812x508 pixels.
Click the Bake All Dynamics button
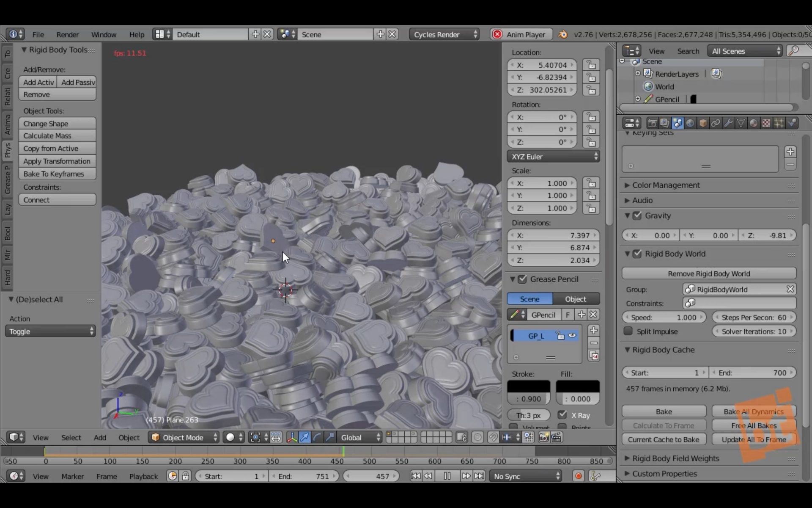tap(754, 411)
